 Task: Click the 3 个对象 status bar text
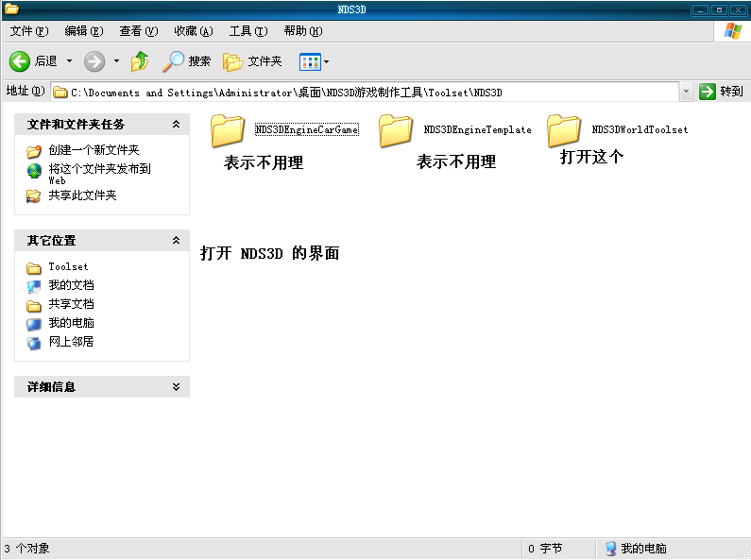click(26, 549)
